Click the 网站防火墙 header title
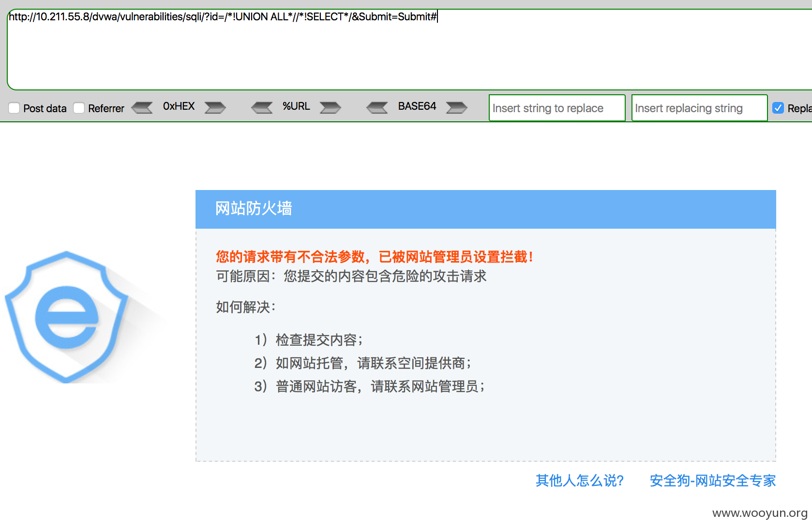 point(254,208)
